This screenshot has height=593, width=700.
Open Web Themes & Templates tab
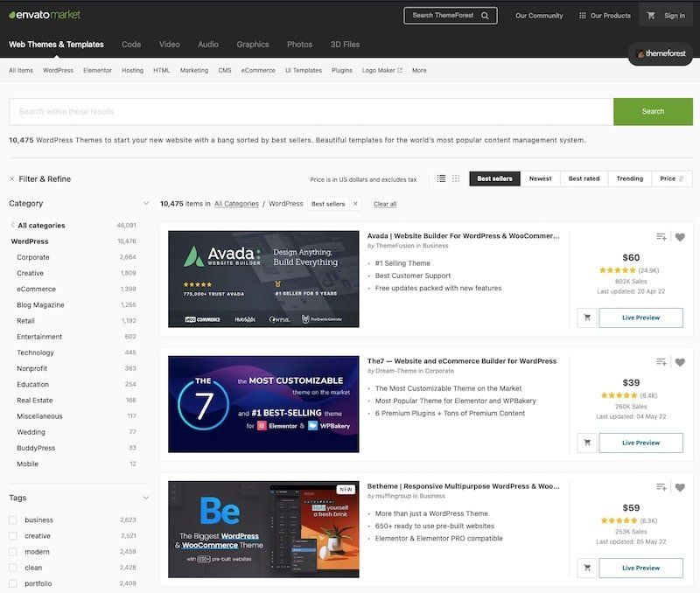[56, 45]
